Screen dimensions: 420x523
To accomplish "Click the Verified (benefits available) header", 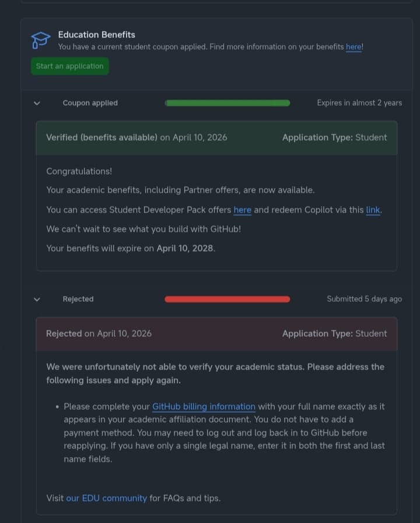I will 101,137.
